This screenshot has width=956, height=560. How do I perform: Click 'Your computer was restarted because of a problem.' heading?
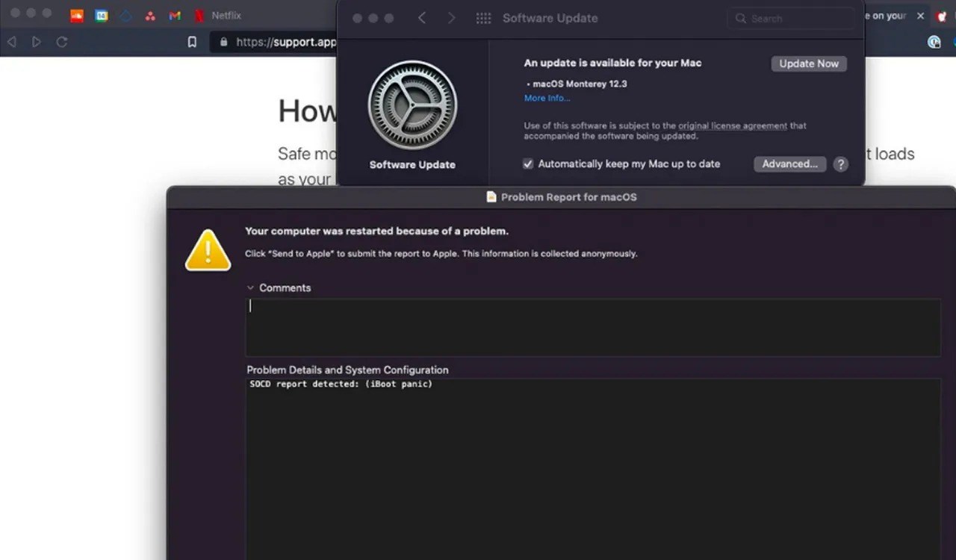376,231
